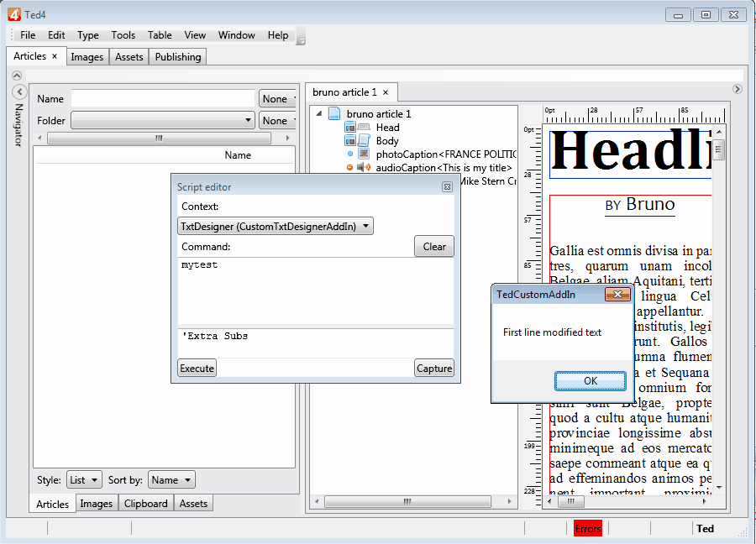Open the Context combo box TxtDesigner

click(x=276, y=227)
